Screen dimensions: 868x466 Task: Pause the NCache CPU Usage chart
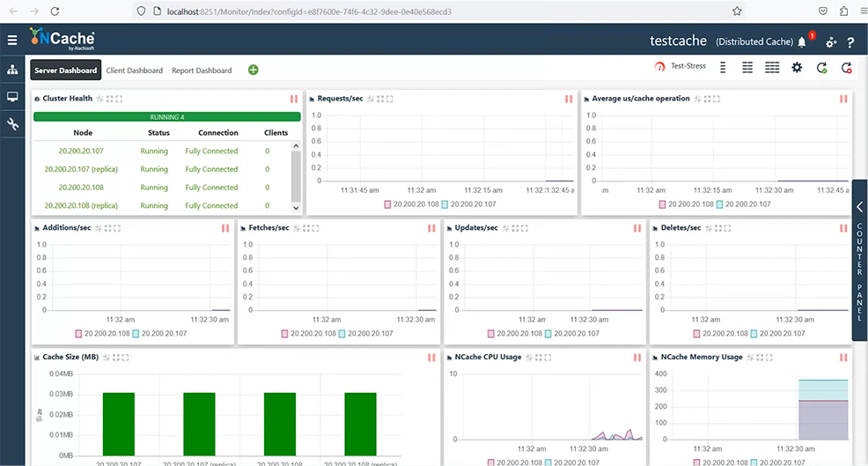637,358
